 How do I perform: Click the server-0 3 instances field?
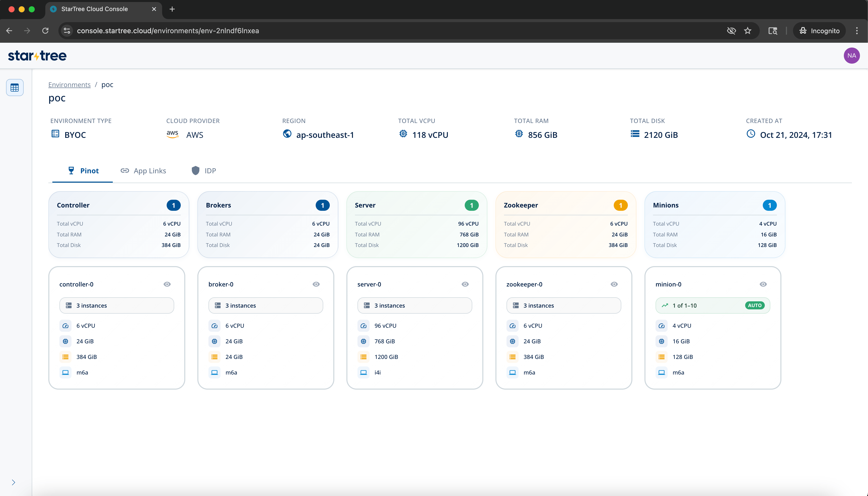coord(415,305)
